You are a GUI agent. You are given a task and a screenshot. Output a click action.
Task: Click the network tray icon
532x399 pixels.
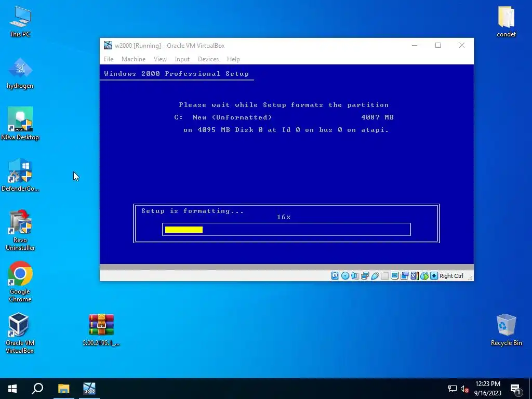point(453,389)
